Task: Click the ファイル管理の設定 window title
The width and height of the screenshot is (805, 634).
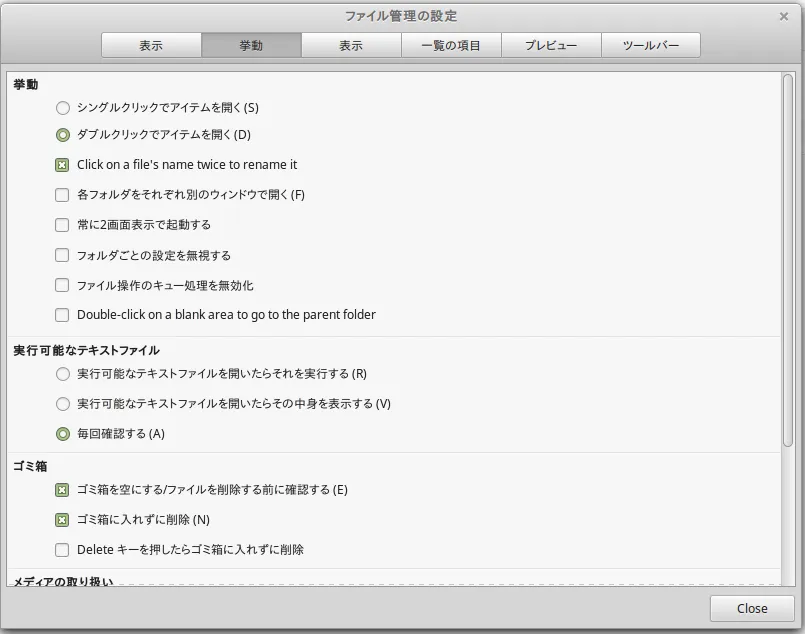Action: pos(401,16)
